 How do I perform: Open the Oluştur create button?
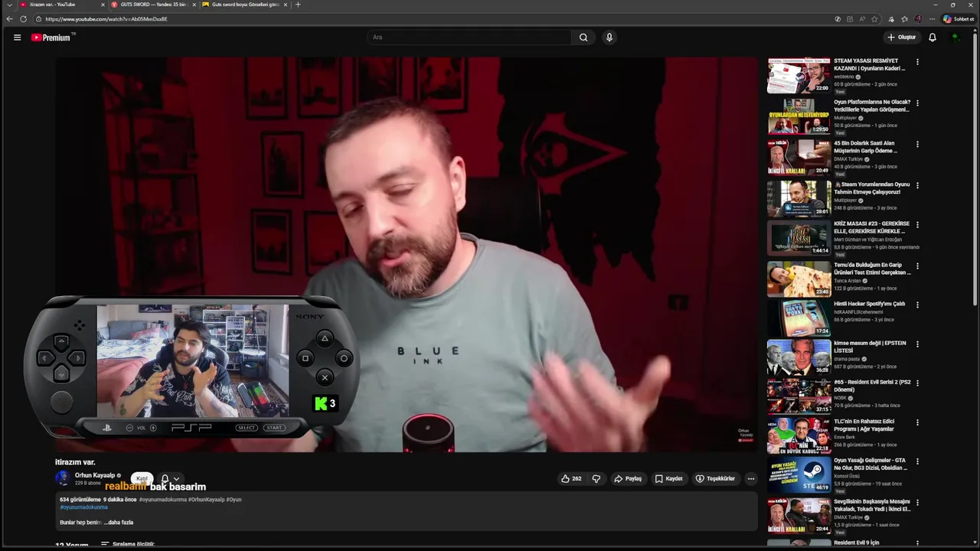click(902, 37)
